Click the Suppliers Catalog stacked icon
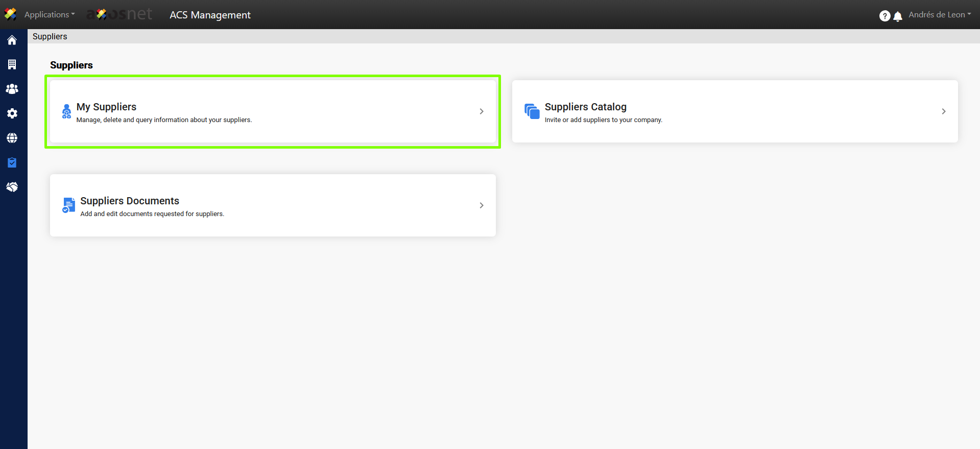This screenshot has height=449, width=980. pyautogui.click(x=532, y=111)
